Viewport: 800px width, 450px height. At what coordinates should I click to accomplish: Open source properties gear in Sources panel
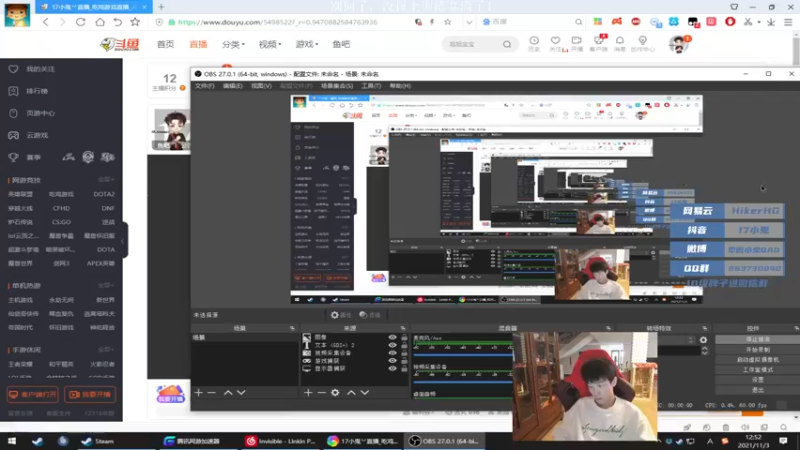(x=335, y=392)
